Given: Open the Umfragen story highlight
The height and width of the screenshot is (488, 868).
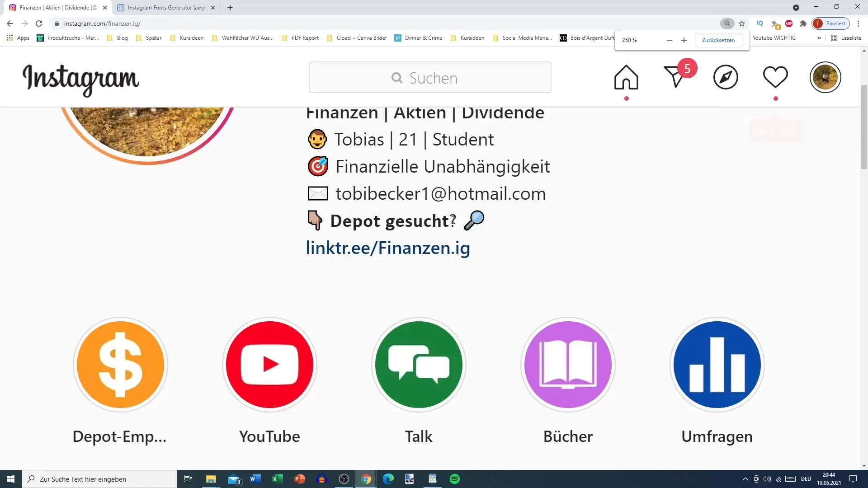Looking at the screenshot, I should (717, 364).
